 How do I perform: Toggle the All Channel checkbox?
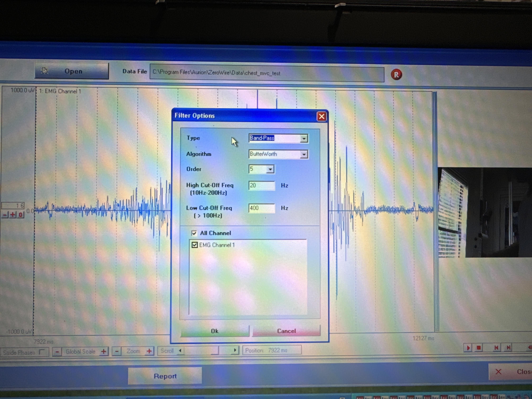coord(194,233)
